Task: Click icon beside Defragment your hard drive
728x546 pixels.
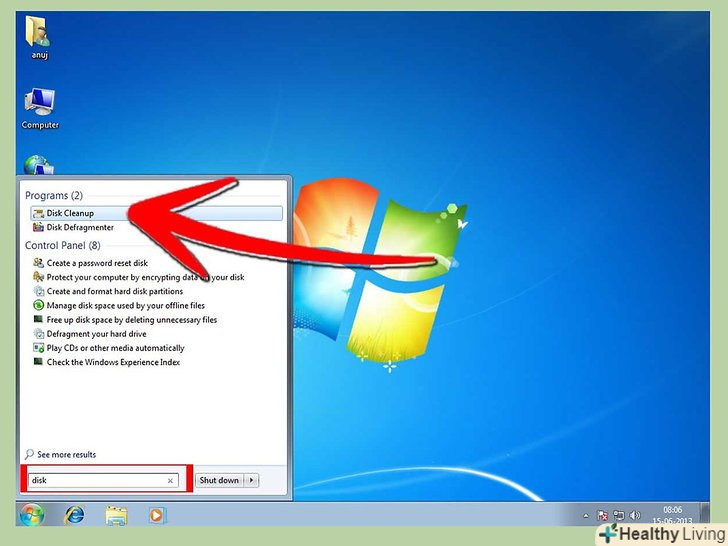Action: (x=39, y=334)
